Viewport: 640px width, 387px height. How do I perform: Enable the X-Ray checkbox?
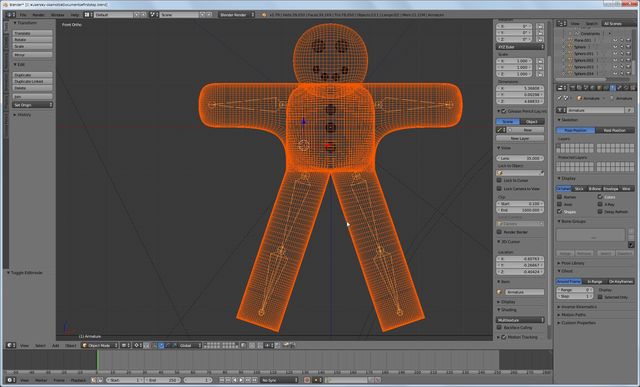pos(600,204)
